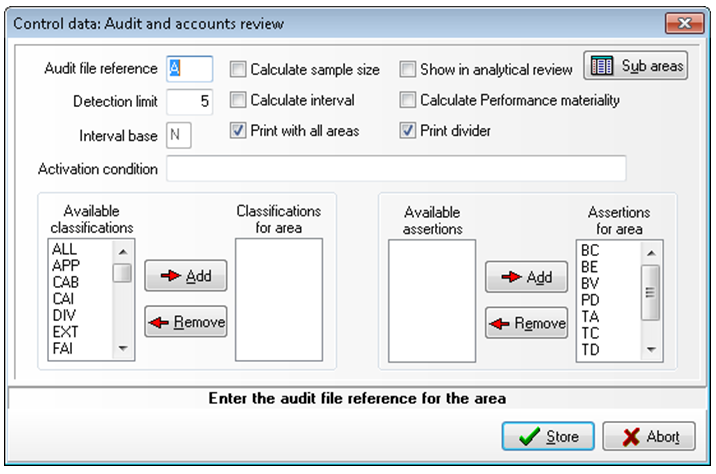Select CAB classification
Image resolution: width=716 pixels, height=474 pixels.
pyautogui.click(x=66, y=282)
